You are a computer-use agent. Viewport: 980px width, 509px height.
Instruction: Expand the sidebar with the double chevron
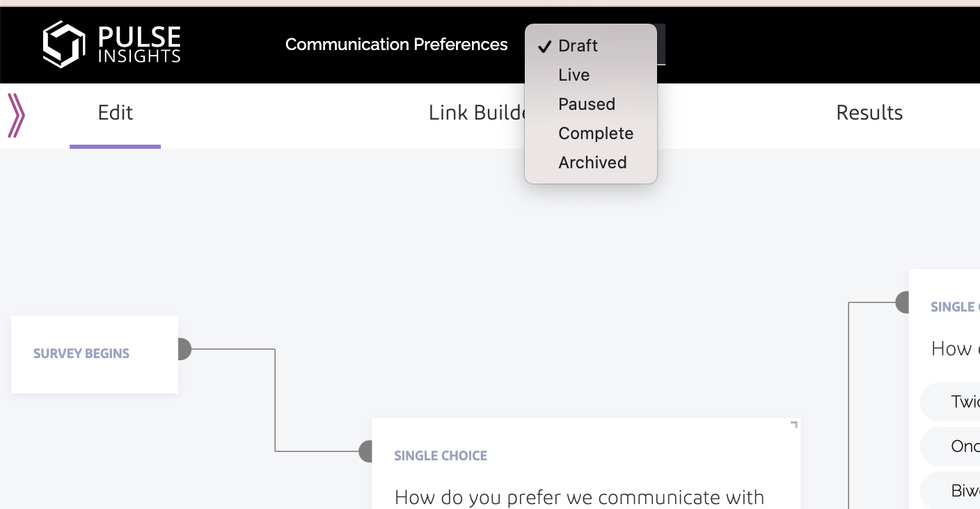pos(16,115)
